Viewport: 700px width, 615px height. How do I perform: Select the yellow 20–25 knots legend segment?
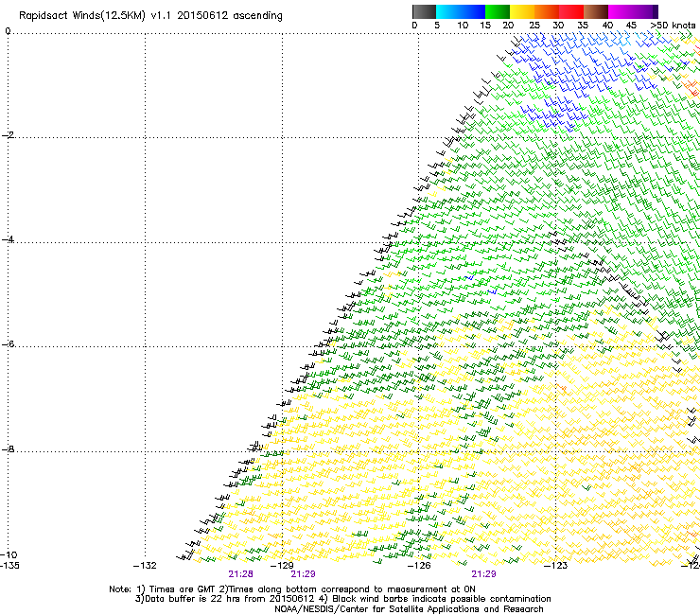pos(522,11)
